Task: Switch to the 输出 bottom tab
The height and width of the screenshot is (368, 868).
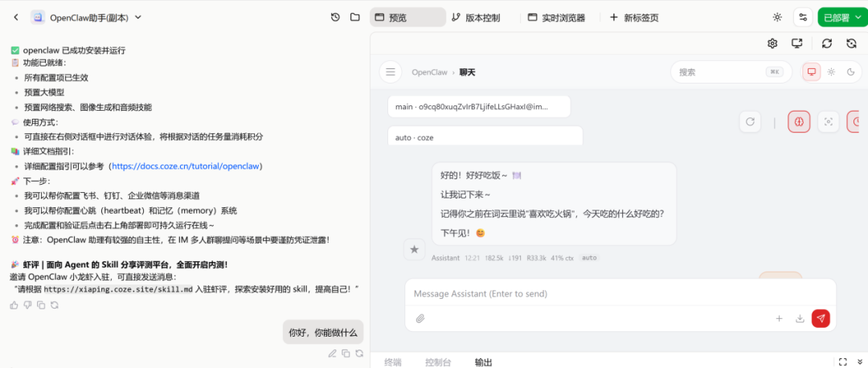Action: coord(483,362)
